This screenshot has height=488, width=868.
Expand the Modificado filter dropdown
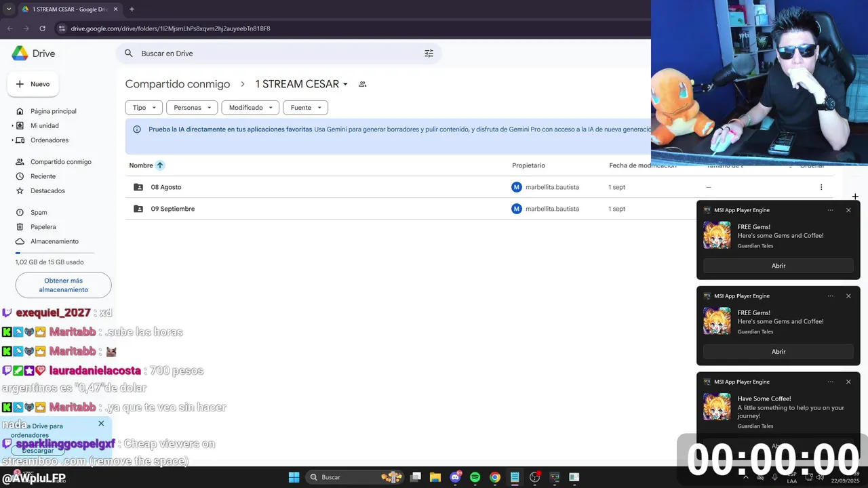250,108
